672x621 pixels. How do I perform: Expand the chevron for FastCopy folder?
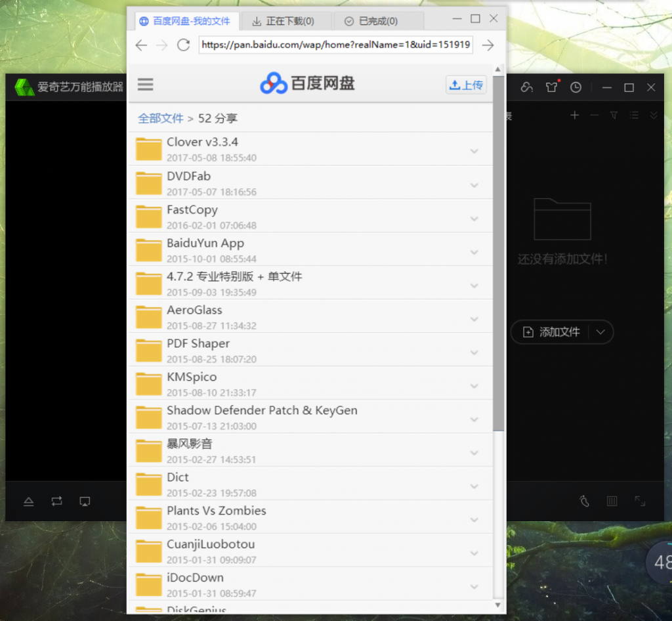(x=474, y=219)
